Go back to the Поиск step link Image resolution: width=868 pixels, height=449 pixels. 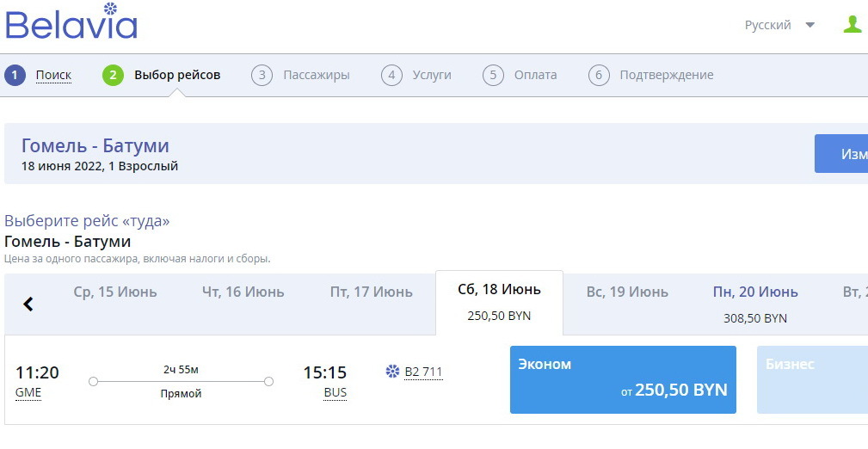tap(53, 75)
